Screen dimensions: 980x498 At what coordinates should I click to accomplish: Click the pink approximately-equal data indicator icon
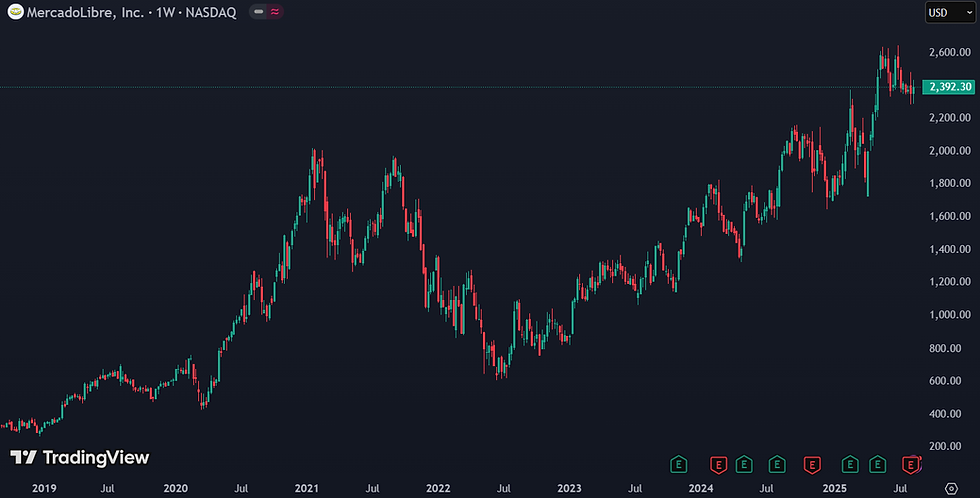tap(275, 12)
